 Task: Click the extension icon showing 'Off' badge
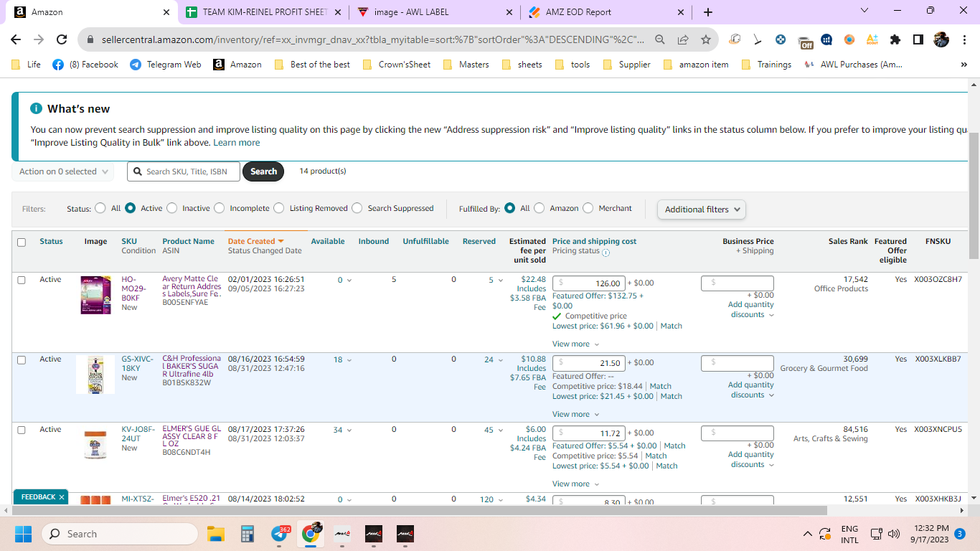click(x=805, y=41)
